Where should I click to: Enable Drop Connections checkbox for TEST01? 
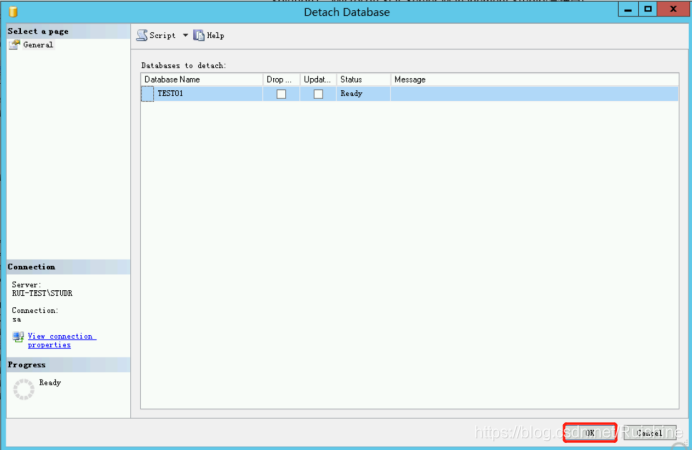tap(281, 94)
